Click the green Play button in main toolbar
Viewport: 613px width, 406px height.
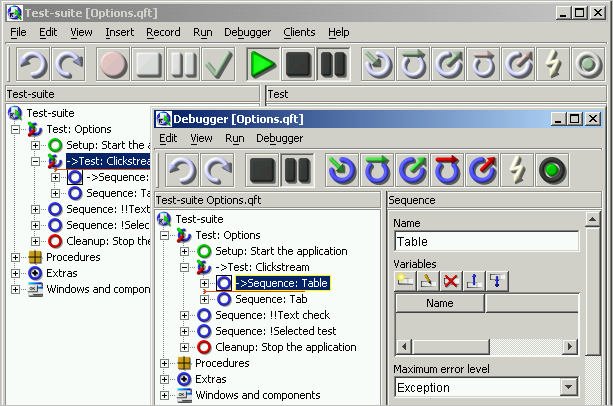coord(264,65)
